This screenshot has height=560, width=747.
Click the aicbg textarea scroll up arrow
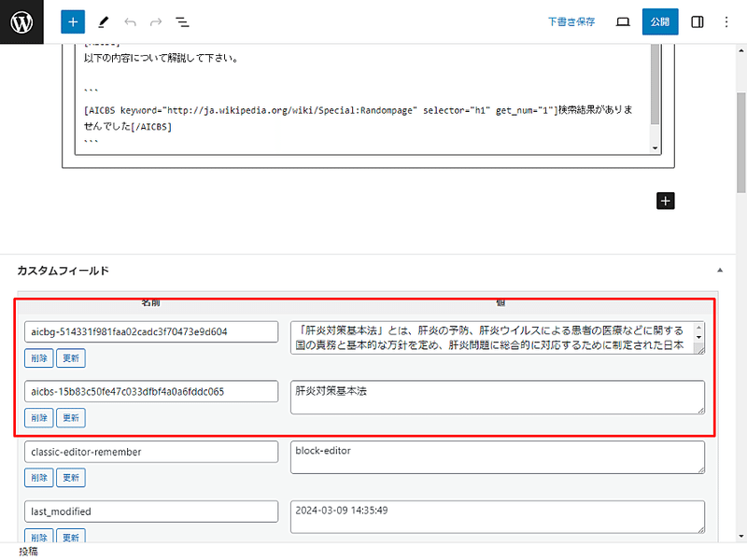click(x=698, y=328)
